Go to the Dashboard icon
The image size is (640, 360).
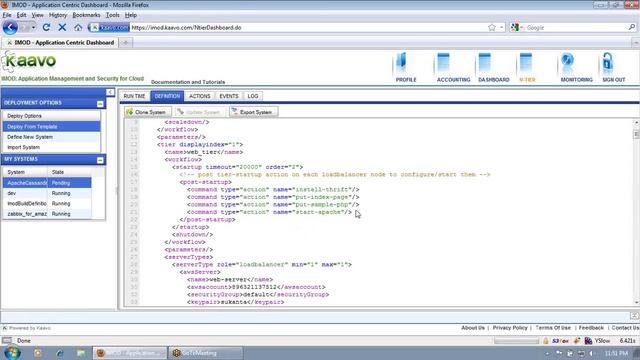tap(484, 63)
